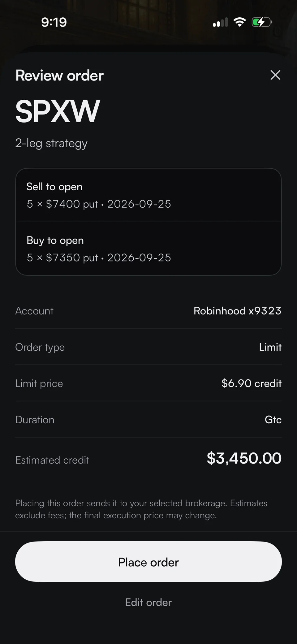This screenshot has width=297, height=644.
Task: Tap the Limit order type value
Action: pyautogui.click(x=270, y=347)
